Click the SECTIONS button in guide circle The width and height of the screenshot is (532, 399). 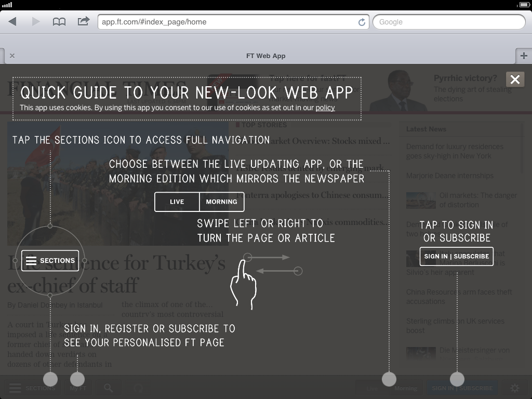pyautogui.click(x=50, y=261)
